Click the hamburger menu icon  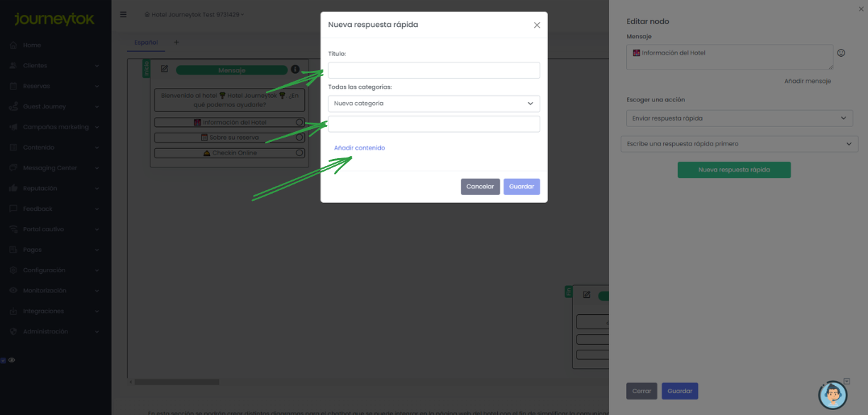point(123,14)
